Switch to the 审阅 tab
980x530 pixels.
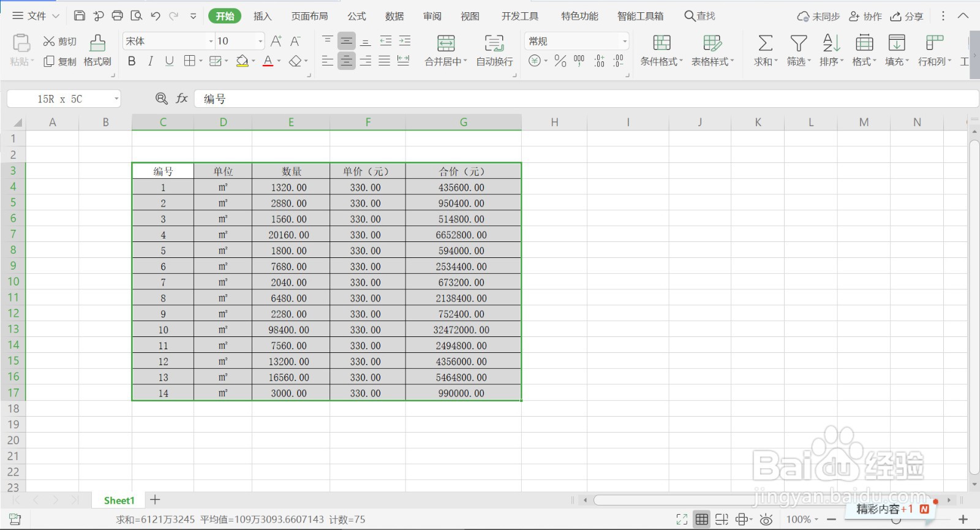[x=432, y=16]
